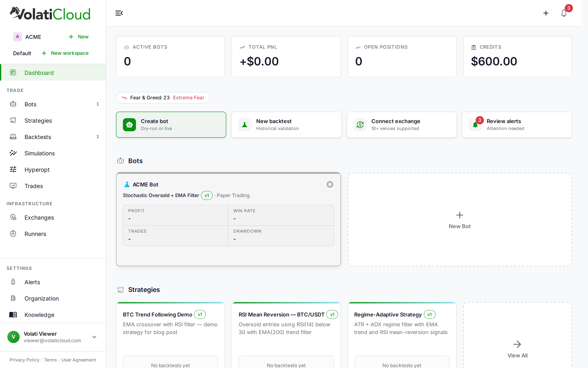Viewport: 588px width, 368px height.
Task: Open the notifications bell
Action: click(x=564, y=13)
